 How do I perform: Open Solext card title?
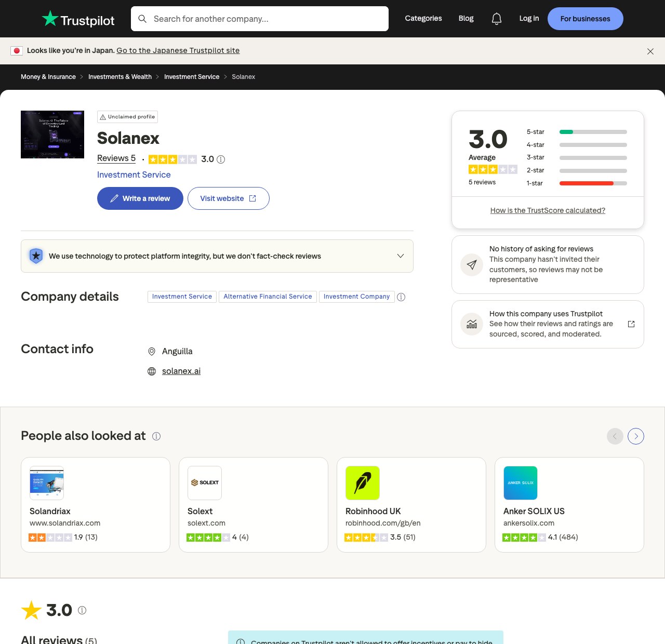click(x=200, y=511)
